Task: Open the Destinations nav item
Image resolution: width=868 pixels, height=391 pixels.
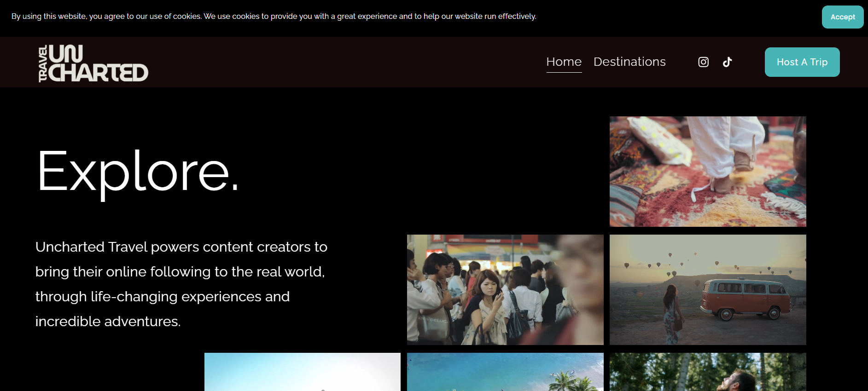Action: [629, 62]
